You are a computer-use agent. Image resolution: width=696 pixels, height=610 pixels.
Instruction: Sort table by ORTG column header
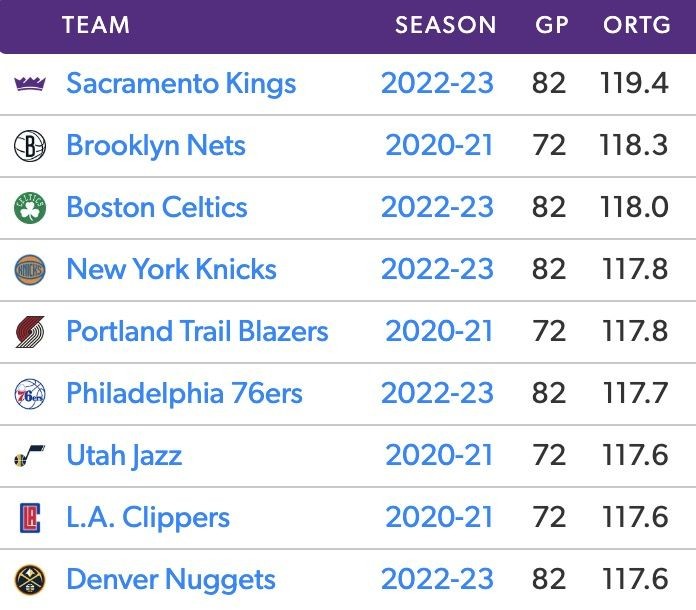(636, 25)
